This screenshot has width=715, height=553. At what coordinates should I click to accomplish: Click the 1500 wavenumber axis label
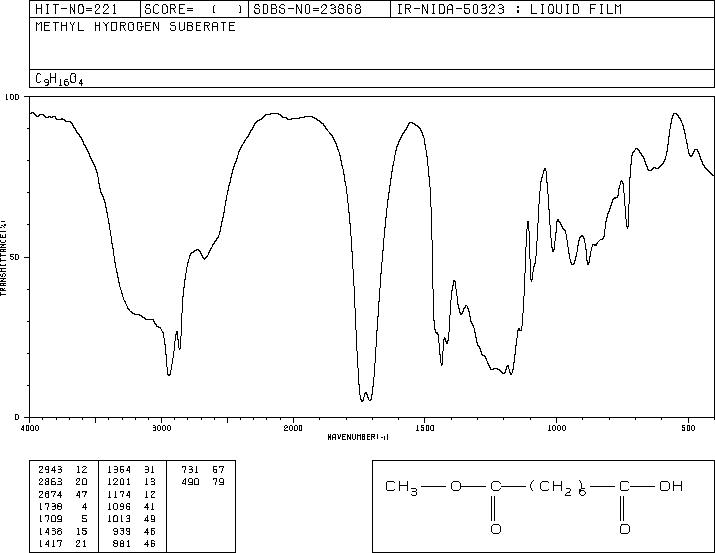click(425, 428)
